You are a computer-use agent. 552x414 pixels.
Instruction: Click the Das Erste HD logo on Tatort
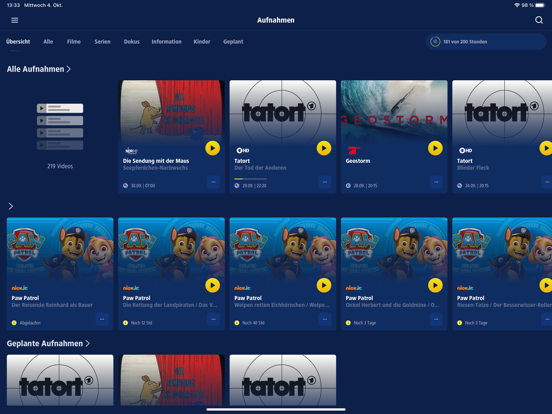coord(243,151)
